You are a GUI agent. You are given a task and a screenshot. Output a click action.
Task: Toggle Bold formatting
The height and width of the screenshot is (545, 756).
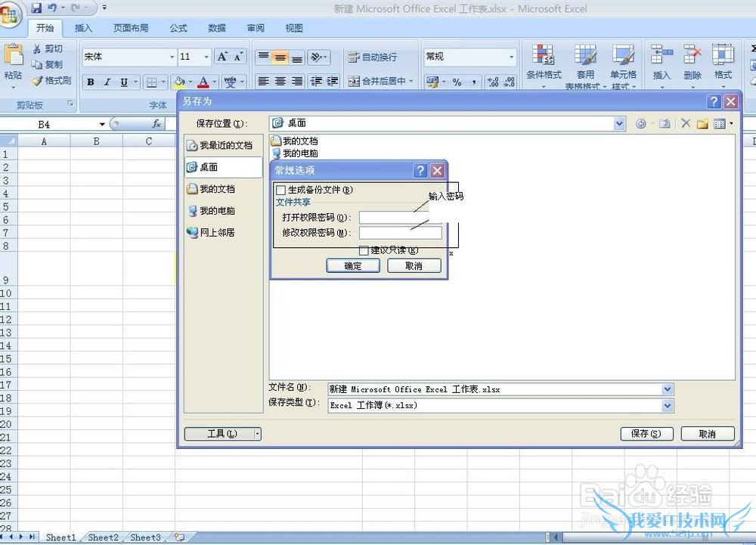91,82
